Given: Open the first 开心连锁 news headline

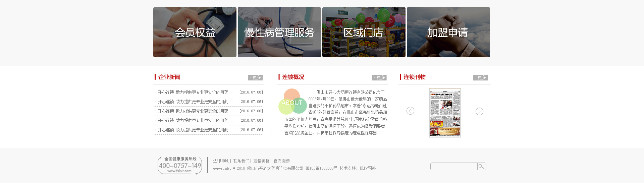Looking at the screenshot, I should click(x=193, y=92).
